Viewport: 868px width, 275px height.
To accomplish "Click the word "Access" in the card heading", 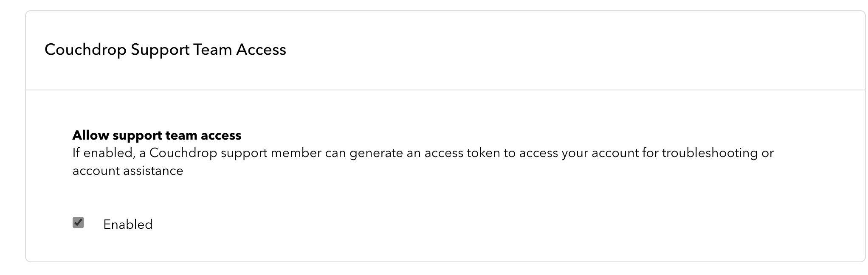I will (x=261, y=50).
